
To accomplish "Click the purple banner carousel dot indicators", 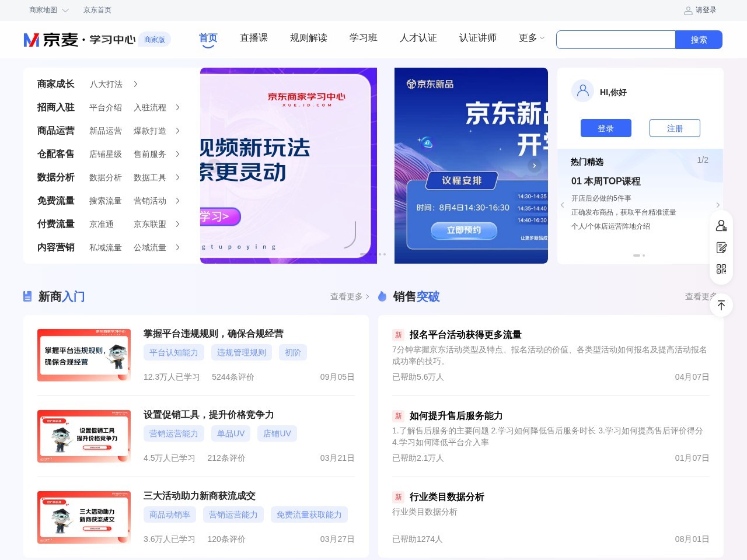I will [x=373, y=254].
